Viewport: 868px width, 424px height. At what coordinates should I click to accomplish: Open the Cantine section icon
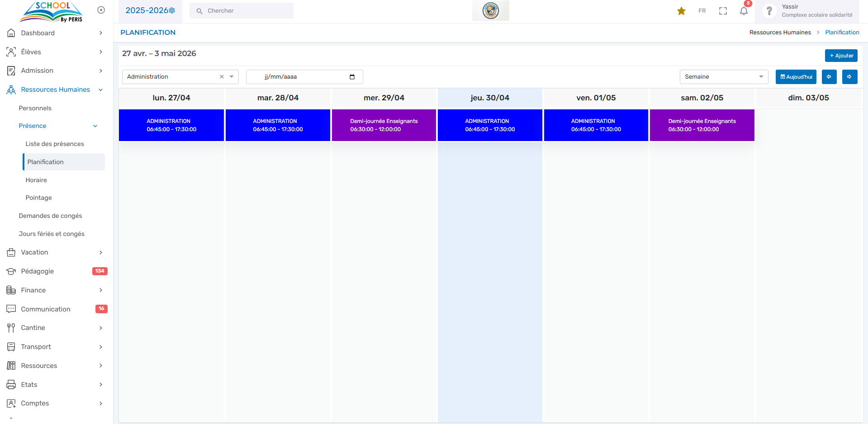11,328
